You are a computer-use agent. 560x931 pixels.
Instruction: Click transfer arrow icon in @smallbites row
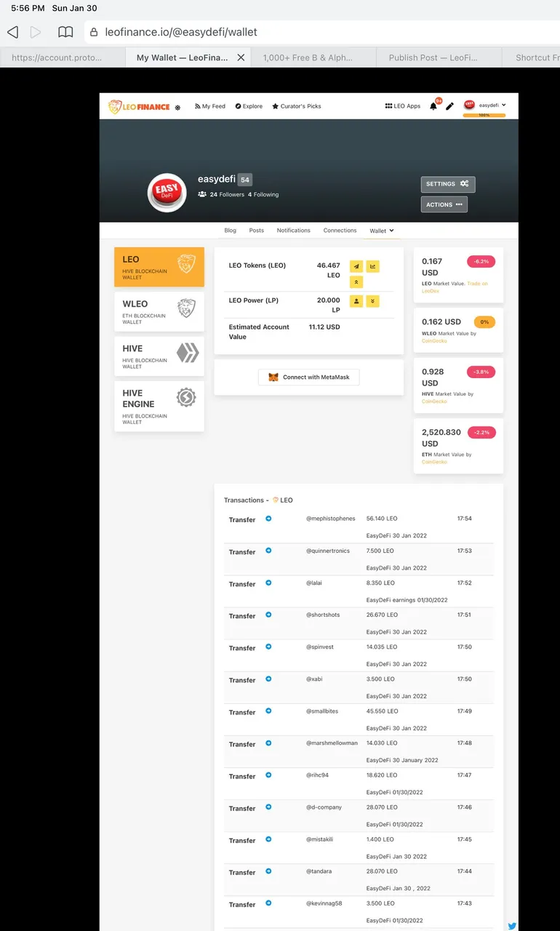pos(268,711)
